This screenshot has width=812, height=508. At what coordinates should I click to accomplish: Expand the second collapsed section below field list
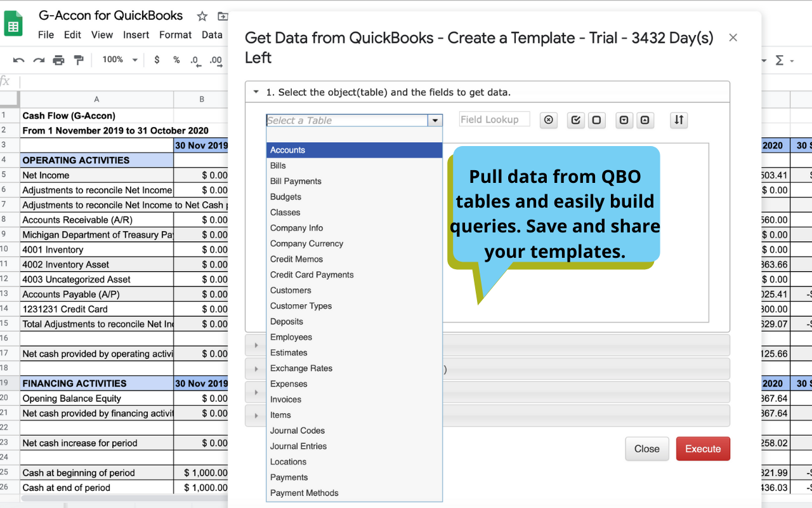click(256, 369)
